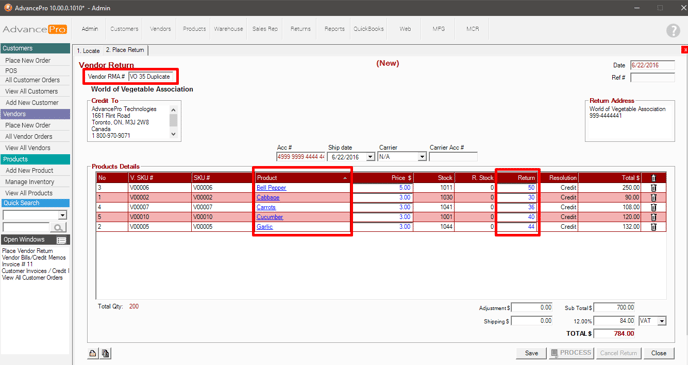Open the Bell Pepper product link

(271, 188)
